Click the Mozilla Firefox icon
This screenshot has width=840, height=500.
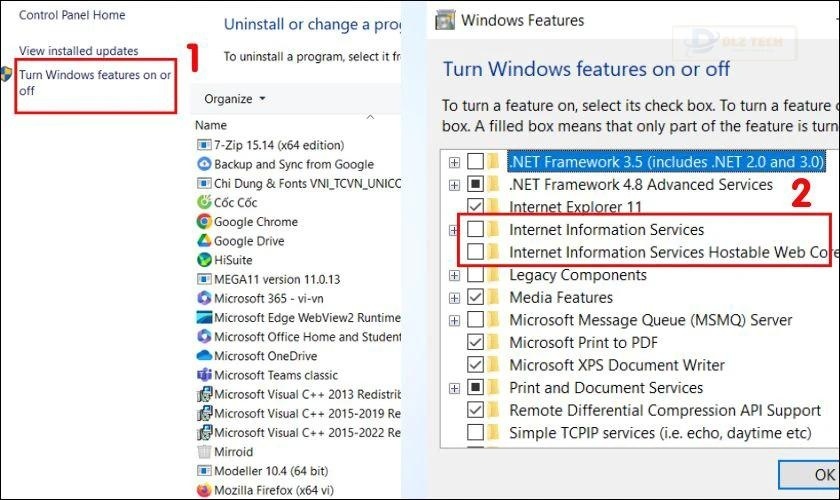pyautogui.click(x=204, y=490)
